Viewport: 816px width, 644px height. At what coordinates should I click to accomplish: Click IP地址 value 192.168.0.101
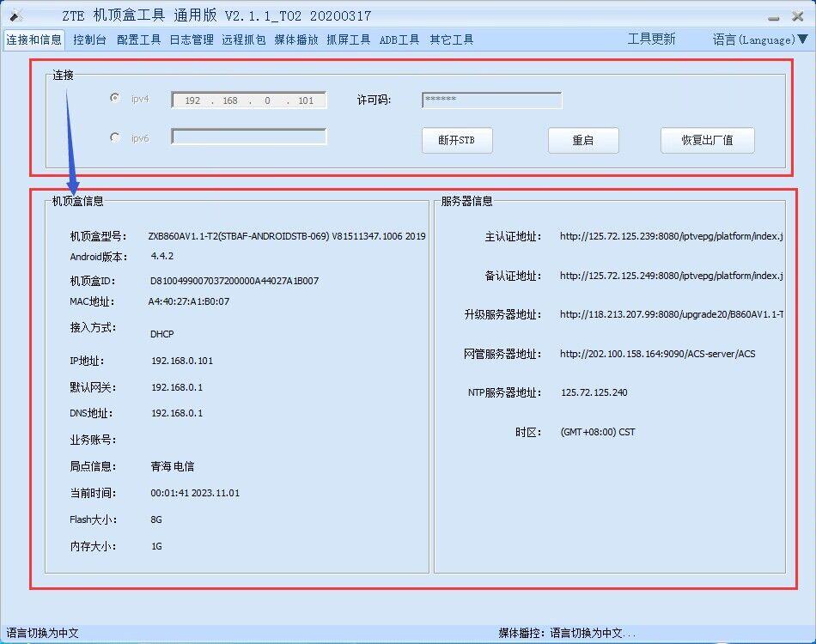[x=182, y=361]
